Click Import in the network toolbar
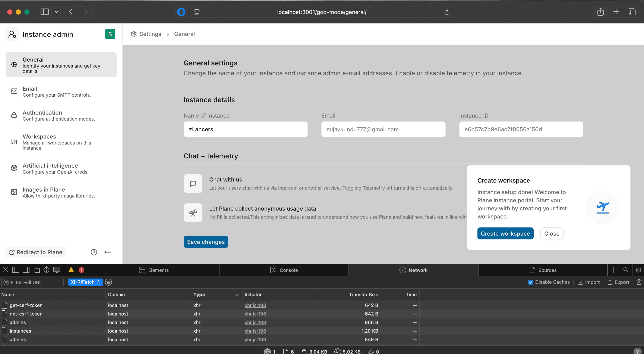The image size is (644, 354). pyautogui.click(x=588, y=282)
